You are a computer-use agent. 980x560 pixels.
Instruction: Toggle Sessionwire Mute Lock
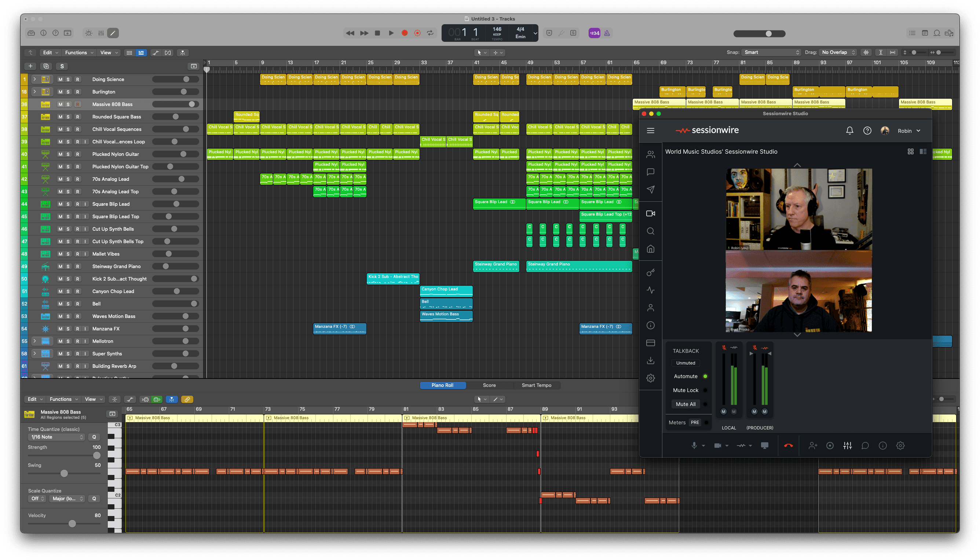690,390
